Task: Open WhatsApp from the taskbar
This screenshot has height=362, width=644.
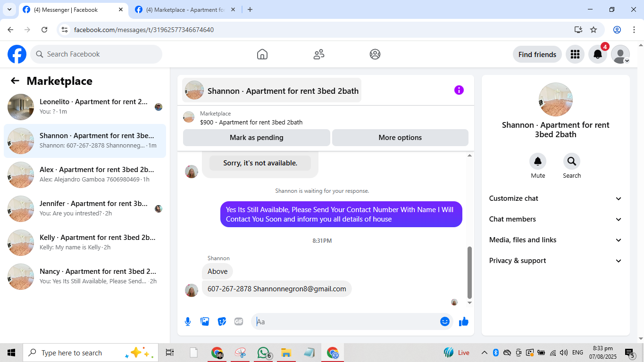Action: click(x=263, y=353)
